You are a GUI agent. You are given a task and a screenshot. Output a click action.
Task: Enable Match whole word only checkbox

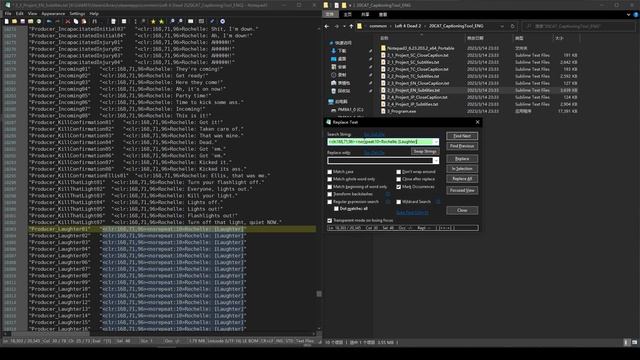(x=330, y=179)
